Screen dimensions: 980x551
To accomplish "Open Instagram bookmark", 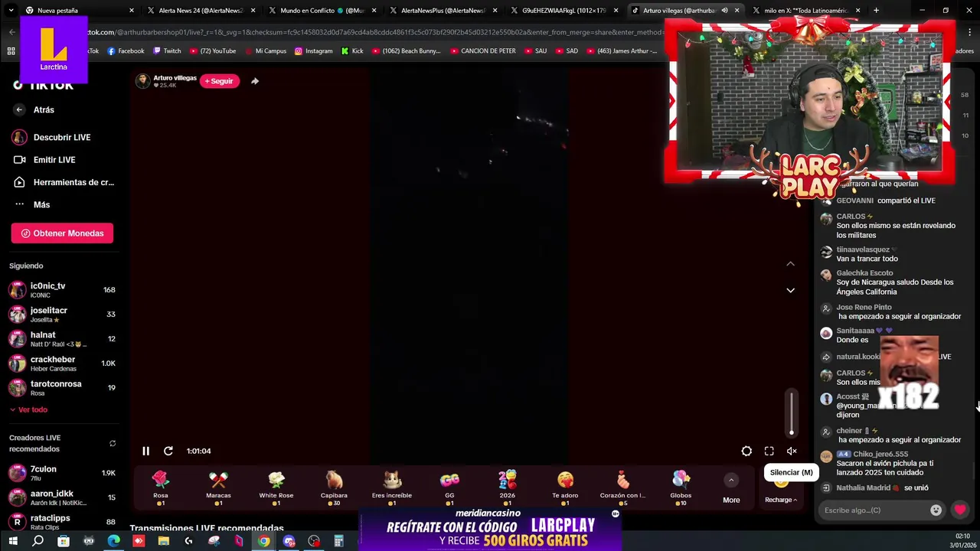I will (x=314, y=51).
